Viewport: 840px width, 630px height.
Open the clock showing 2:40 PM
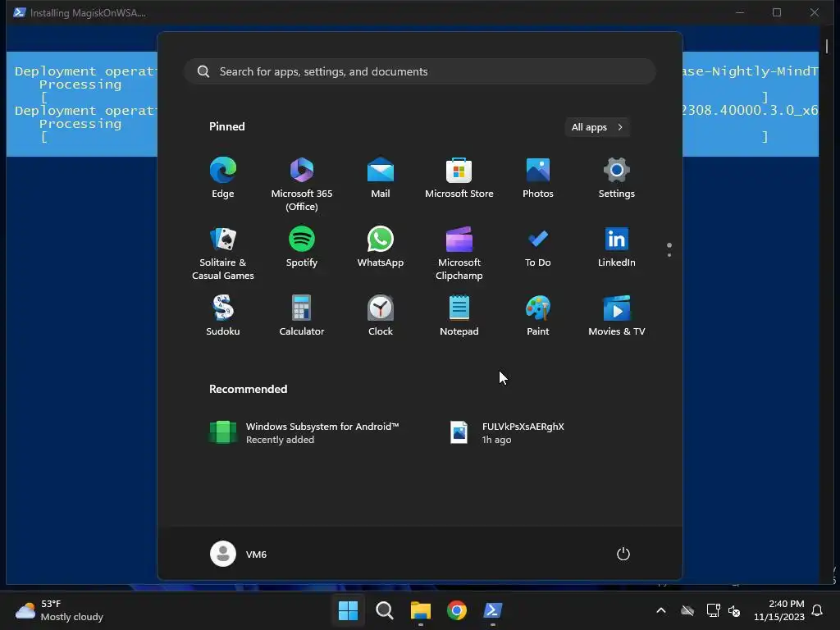coord(779,610)
